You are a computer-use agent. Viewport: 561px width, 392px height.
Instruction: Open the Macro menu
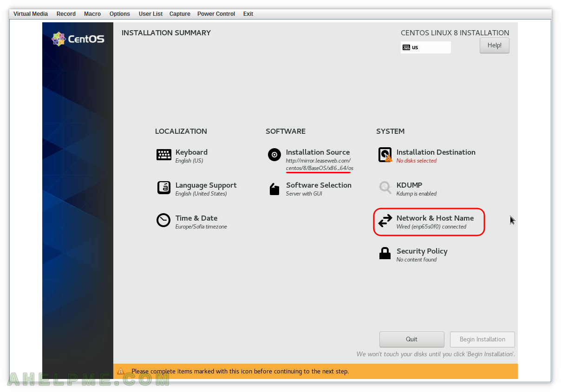point(92,14)
